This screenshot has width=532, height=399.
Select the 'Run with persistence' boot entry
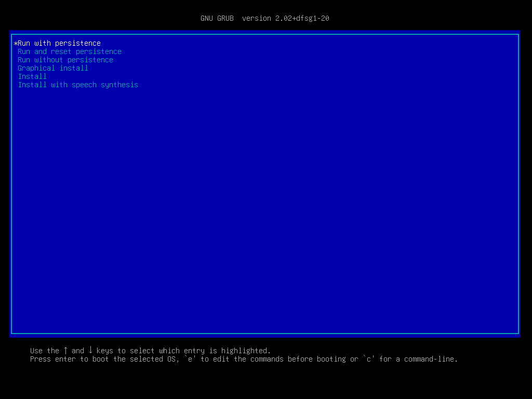(59, 44)
